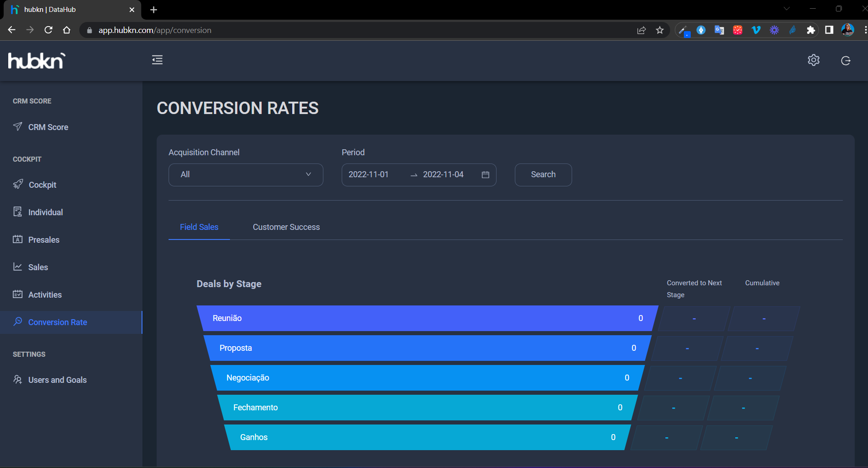Click the Acquisition Channel dropdown chevron
This screenshot has height=468, width=868.
pos(308,174)
